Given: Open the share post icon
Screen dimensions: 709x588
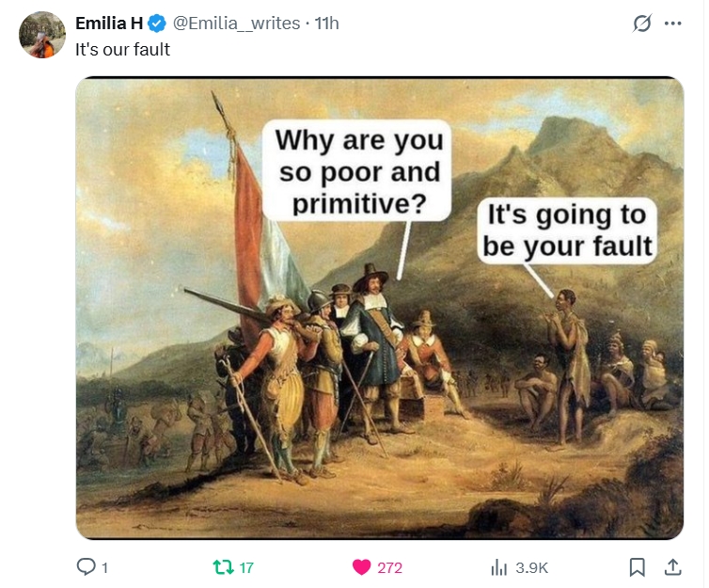Looking at the screenshot, I should 672,566.
